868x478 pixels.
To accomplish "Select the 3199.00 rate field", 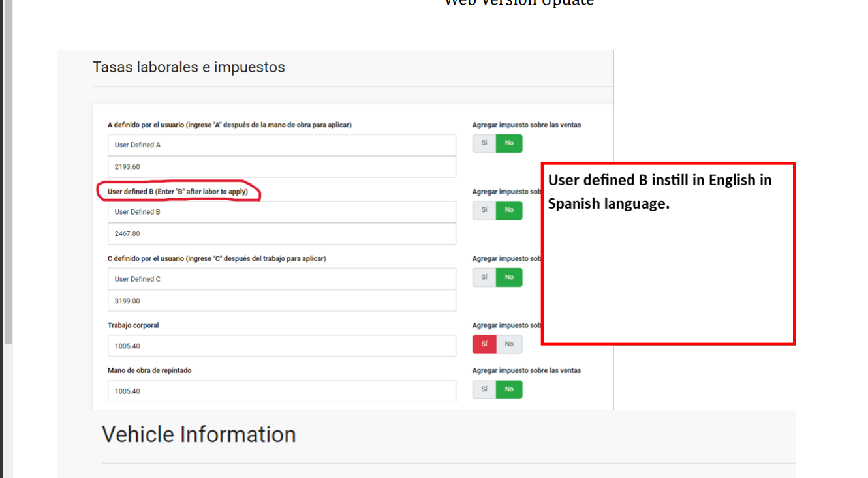I will click(281, 301).
